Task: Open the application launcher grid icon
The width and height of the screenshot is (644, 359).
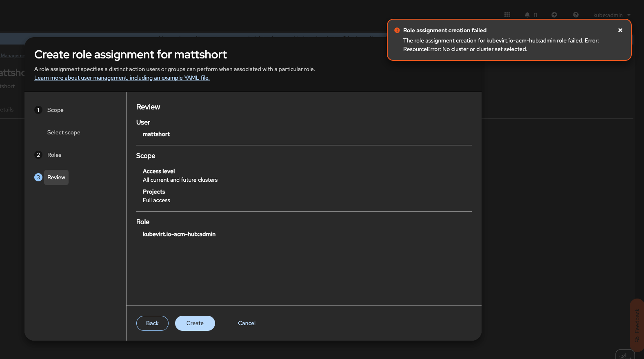Action: point(507,15)
